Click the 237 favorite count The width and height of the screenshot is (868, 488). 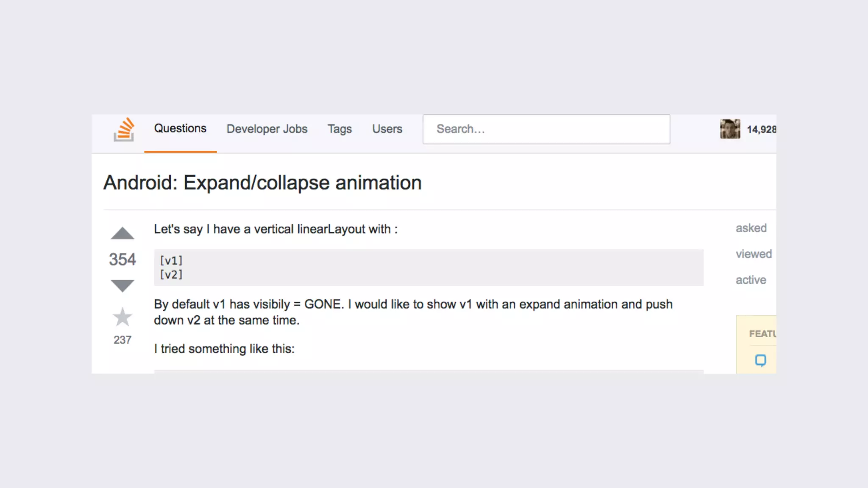tap(122, 340)
